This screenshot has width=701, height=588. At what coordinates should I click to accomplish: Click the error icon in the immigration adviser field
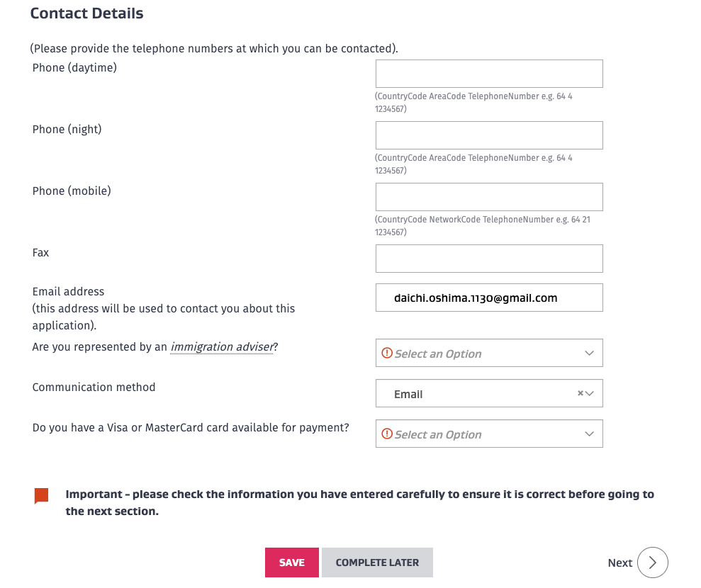pos(387,353)
